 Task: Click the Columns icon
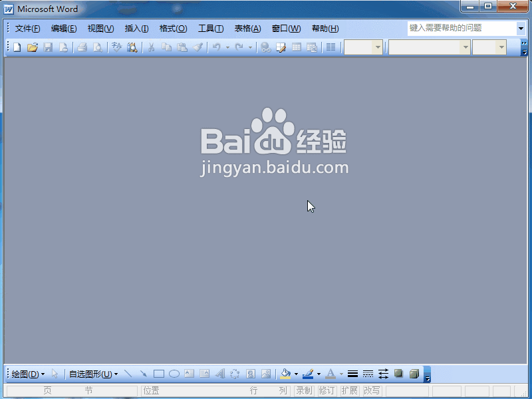click(x=331, y=47)
